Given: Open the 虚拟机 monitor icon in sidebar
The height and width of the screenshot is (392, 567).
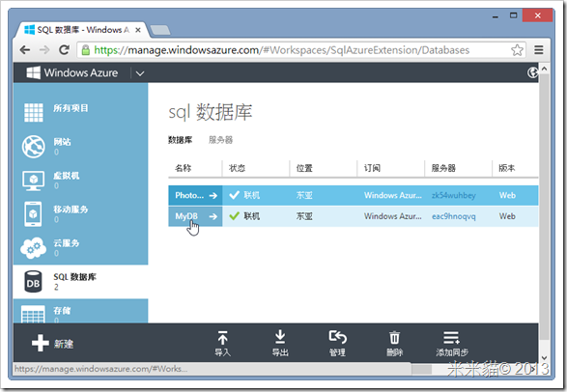Looking at the screenshot, I should [33, 181].
